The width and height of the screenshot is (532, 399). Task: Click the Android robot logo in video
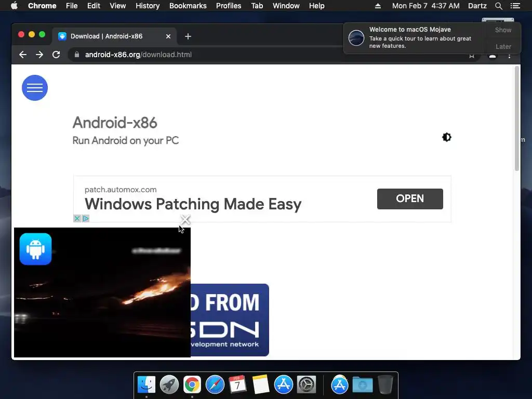[36, 249]
